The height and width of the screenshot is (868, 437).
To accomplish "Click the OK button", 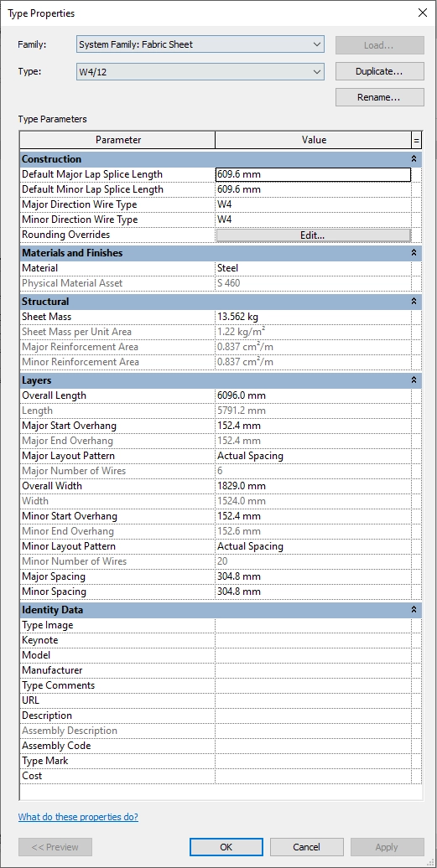I will click(x=226, y=847).
